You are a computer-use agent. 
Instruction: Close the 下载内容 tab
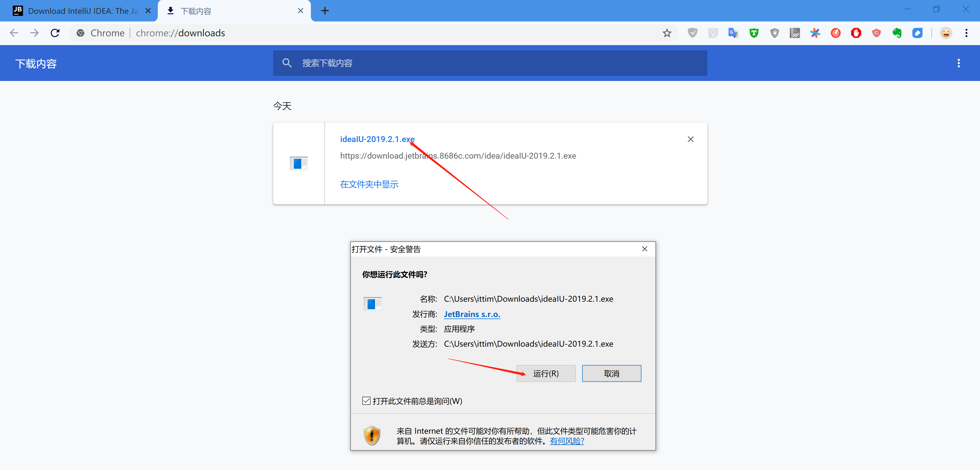(301, 11)
